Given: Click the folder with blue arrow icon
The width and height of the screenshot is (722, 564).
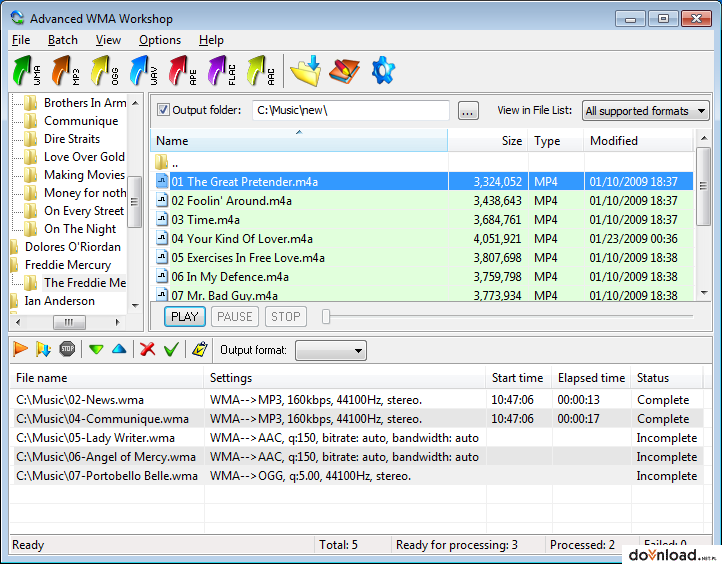Looking at the screenshot, I should pos(306,70).
